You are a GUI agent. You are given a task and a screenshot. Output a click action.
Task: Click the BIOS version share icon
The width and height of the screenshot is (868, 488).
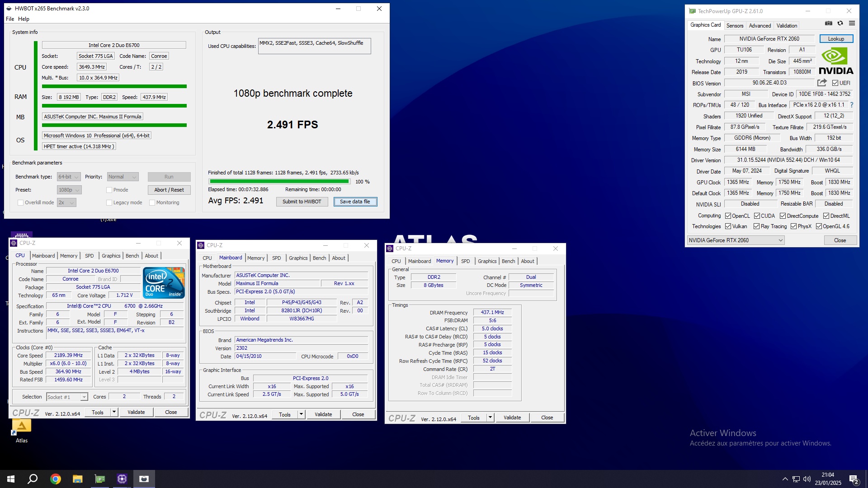coord(822,83)
